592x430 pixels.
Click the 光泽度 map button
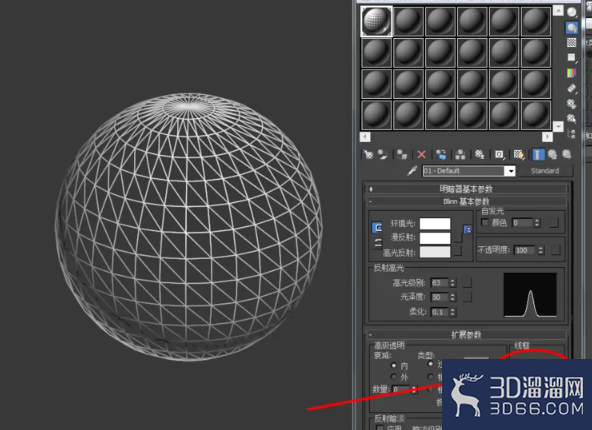[467, 297]
